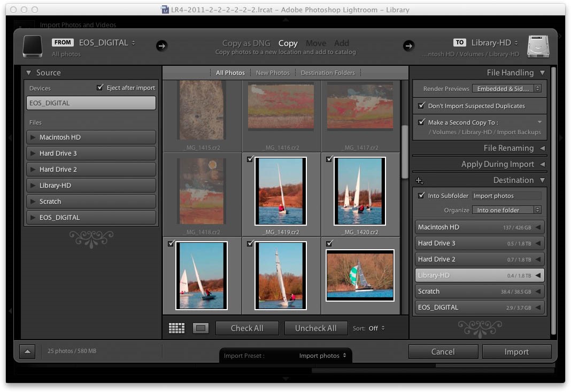Image resolution: width=571 pixels, height=392 pixels.
Task: Click the Import button
Action: click(x=516, y=351)
